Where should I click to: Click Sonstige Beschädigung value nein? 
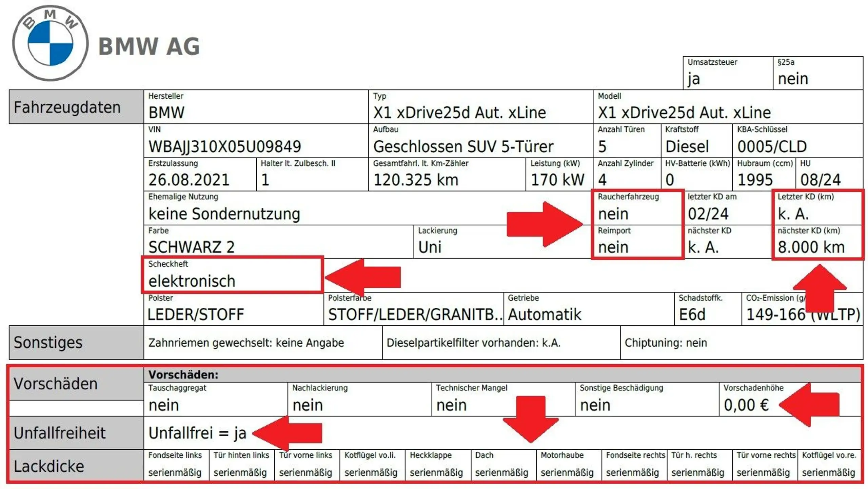595,405
